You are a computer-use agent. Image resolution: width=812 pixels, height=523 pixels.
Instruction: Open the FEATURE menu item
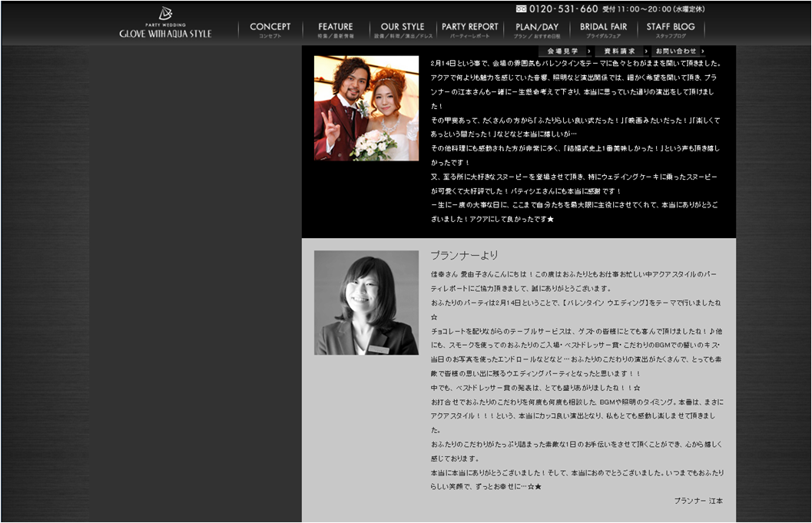(336, 30)
